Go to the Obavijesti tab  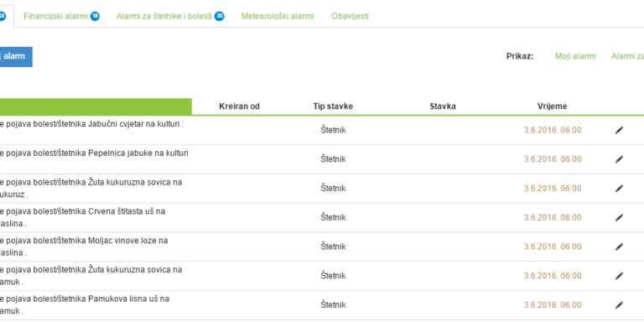point(350,17)
